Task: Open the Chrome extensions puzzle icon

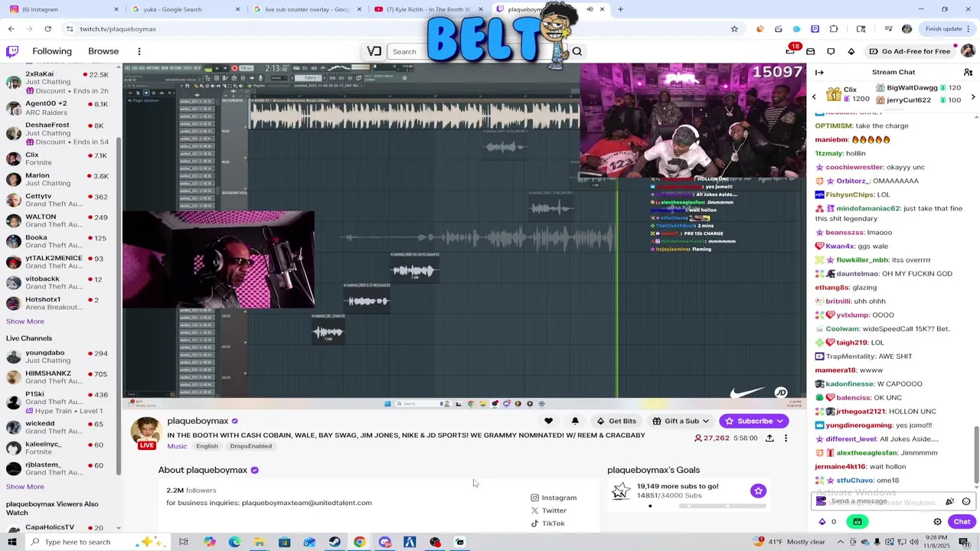Action: coord(834,29)
